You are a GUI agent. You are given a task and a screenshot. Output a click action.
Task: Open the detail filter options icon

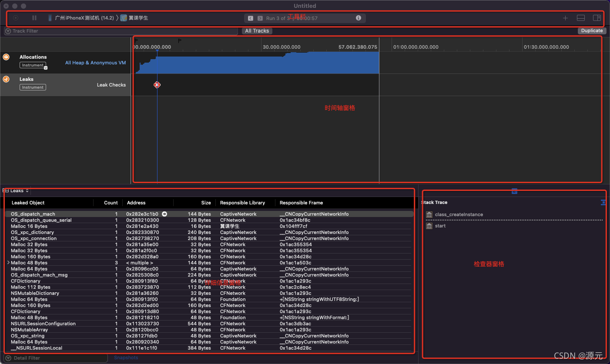(x=8, y=358)
